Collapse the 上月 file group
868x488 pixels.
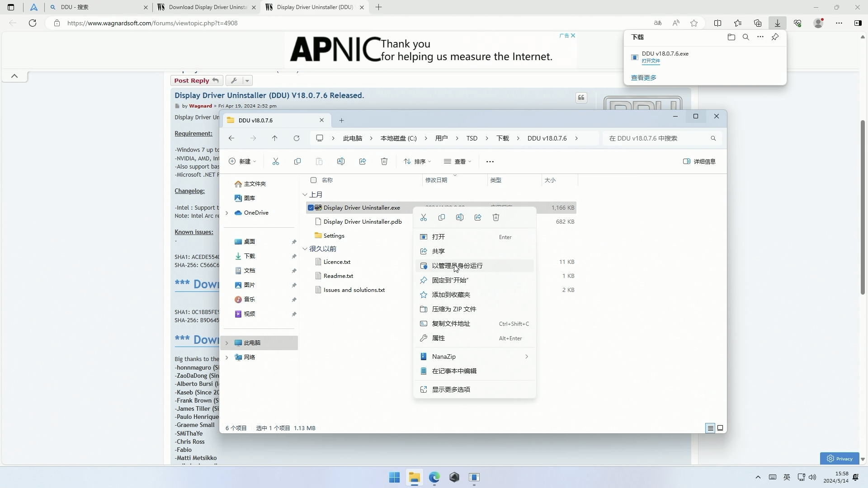(x=305, y=195)
